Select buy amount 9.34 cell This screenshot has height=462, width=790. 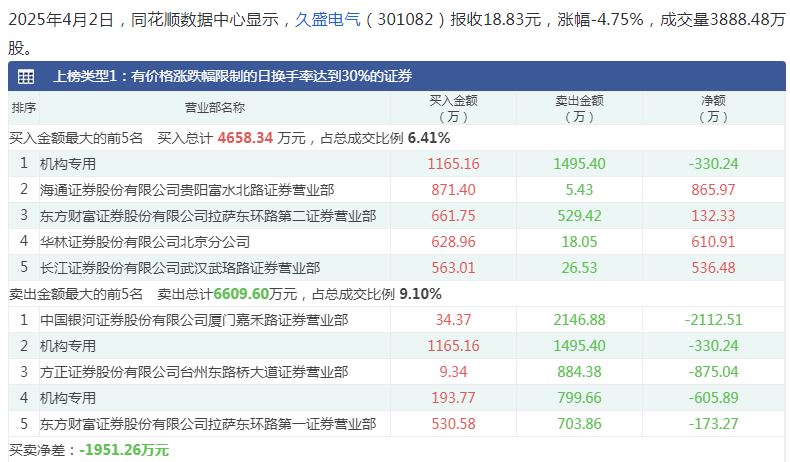point(453,372)
